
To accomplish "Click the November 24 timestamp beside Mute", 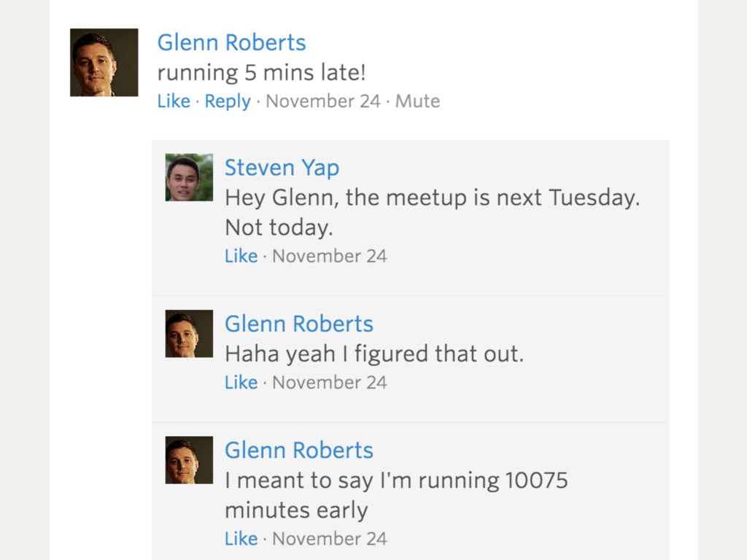I will point(323,101).
